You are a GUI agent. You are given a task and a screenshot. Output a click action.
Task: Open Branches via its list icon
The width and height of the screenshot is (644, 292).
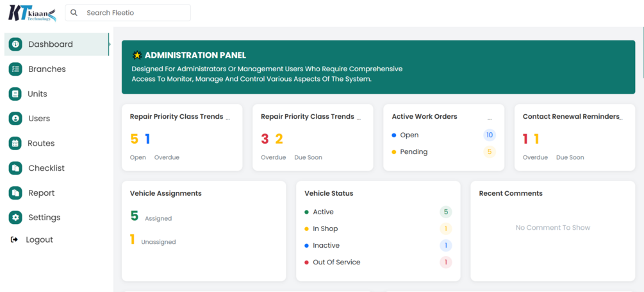pos(15,69)
